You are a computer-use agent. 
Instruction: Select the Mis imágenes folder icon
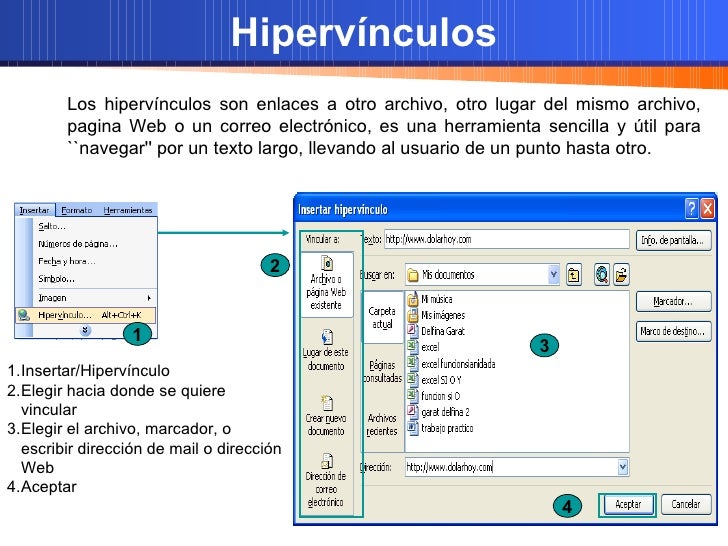[412, 315]
